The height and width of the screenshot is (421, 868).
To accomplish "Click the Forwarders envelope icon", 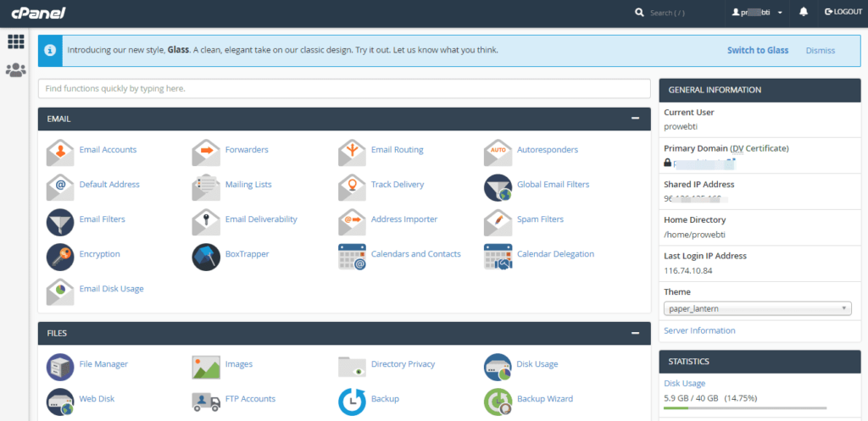I will click(206, 152).
